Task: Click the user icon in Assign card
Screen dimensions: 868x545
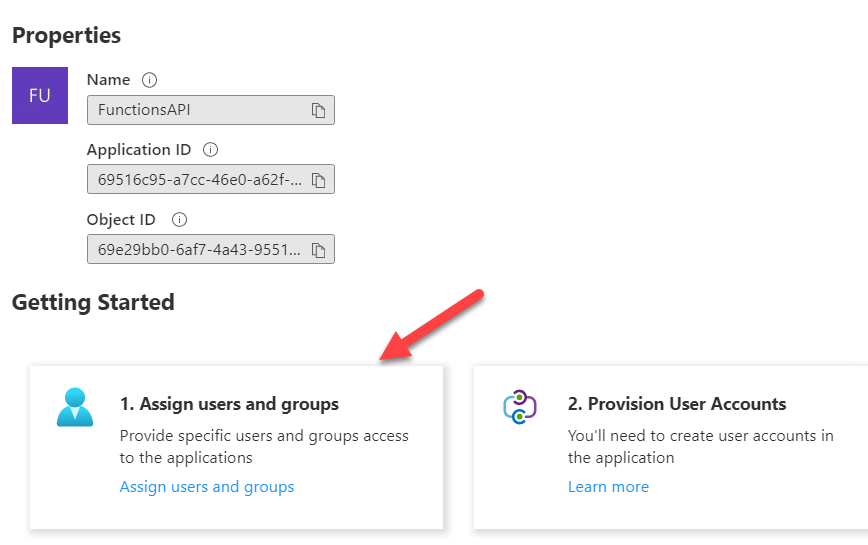Action: [75, 407]
